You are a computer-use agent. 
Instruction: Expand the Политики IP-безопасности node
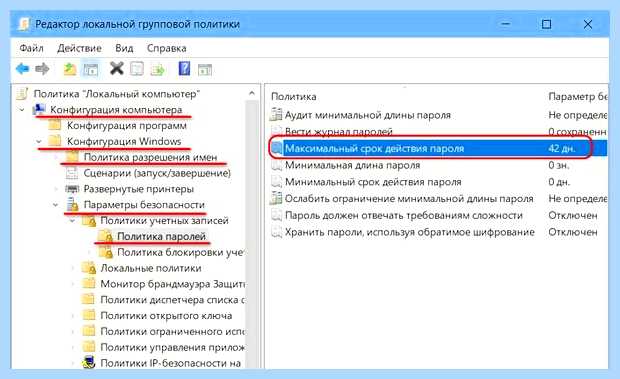[72, 362]
